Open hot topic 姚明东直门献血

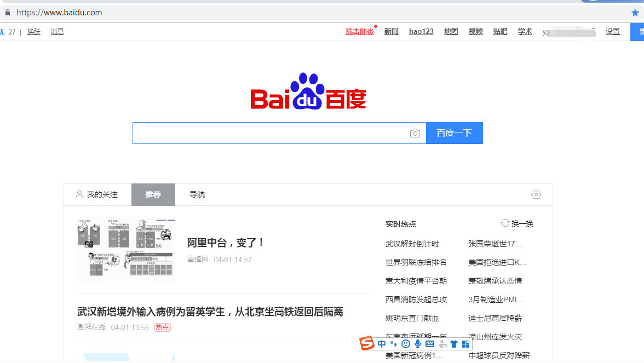pos(412,318)
